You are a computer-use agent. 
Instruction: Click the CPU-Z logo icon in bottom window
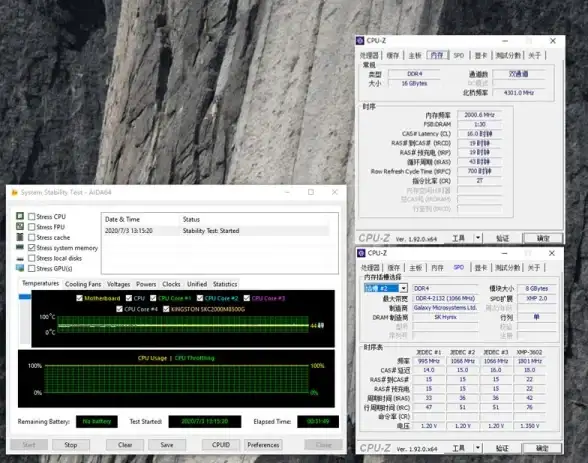coord(361,253)
